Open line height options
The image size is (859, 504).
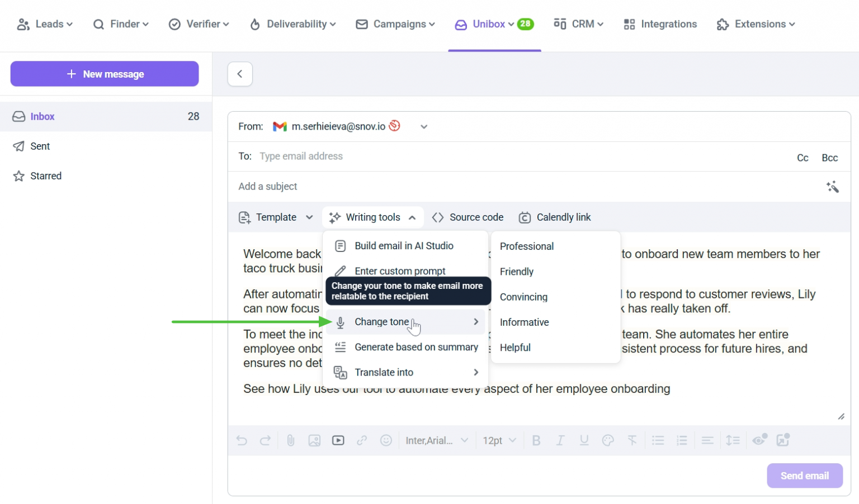[733, 440]
